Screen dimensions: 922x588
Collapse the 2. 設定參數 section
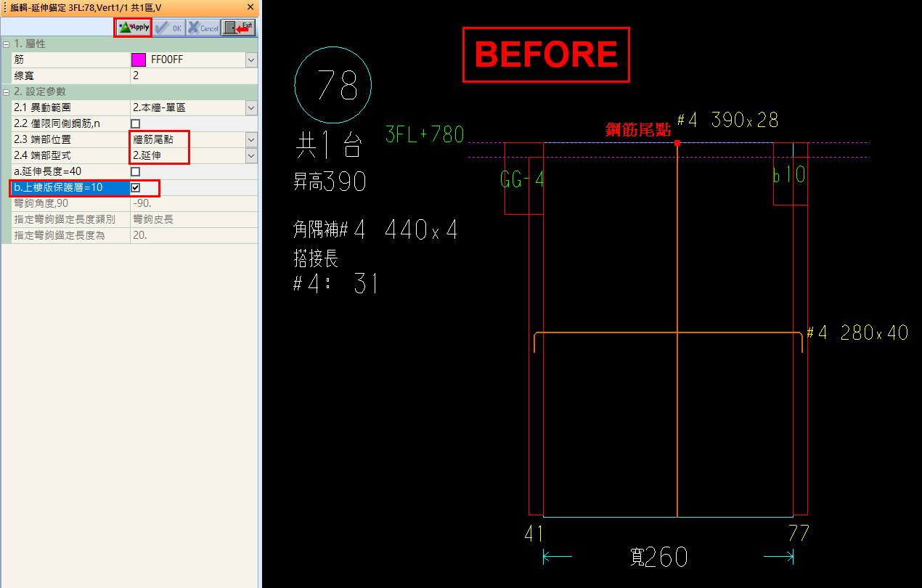pyautogui.click(x=6, y=92)
